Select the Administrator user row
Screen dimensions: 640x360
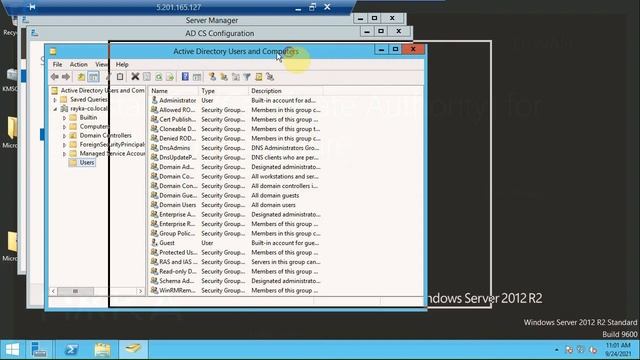pyautogui.click(x=236, y=100)
